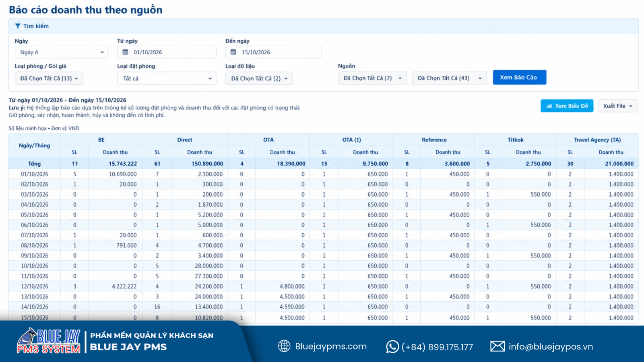Click the BE source column header
The image size is (644, 362).
pyautogui.click(x=101, y=140)
